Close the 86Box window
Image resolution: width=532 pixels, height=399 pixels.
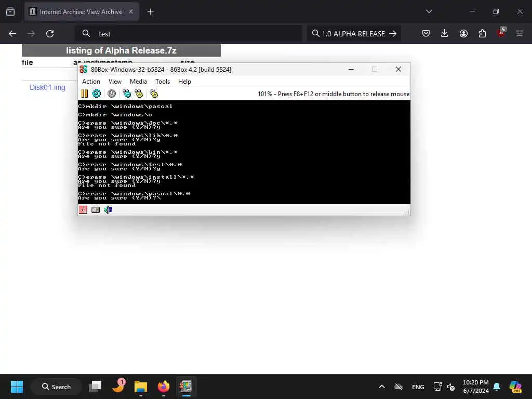[x=398, y=69]
